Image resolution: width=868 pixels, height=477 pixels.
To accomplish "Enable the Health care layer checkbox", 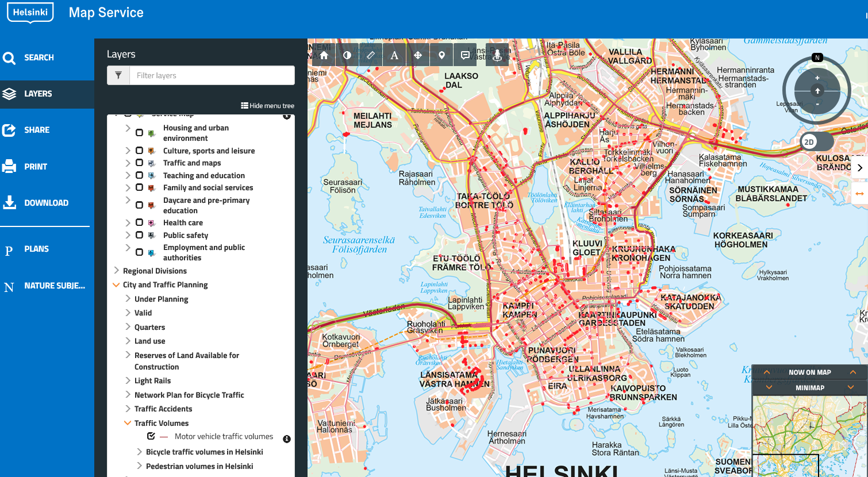I will [x=139, y=222].
